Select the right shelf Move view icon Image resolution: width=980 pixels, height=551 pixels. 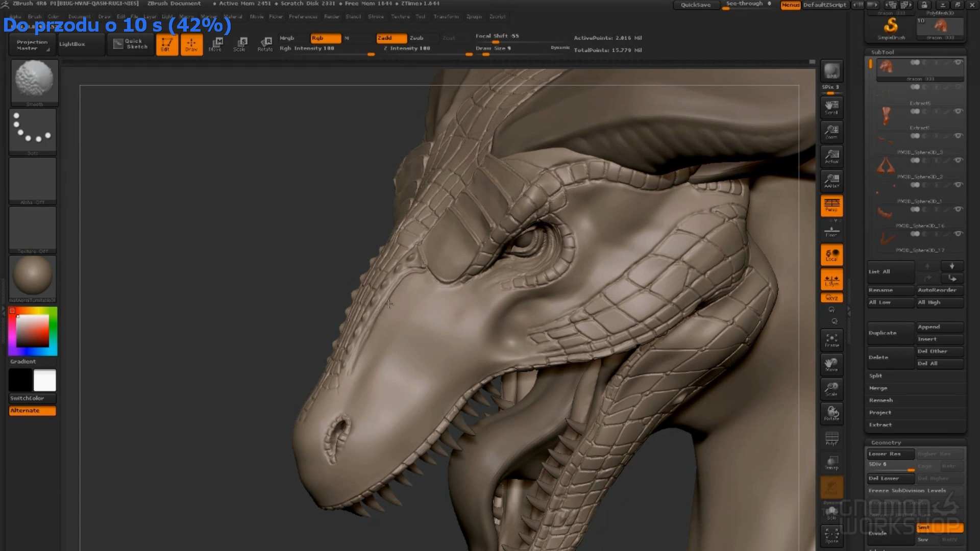click(x=831, y=365)
